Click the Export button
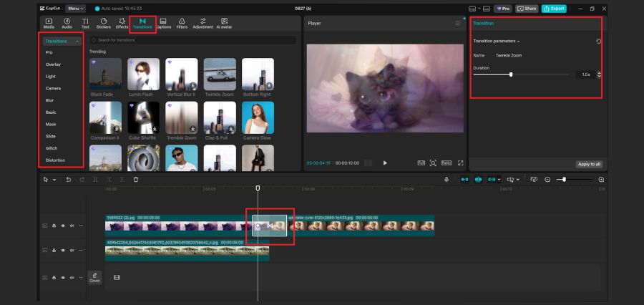644x305 pixels. tap(554, 9)
